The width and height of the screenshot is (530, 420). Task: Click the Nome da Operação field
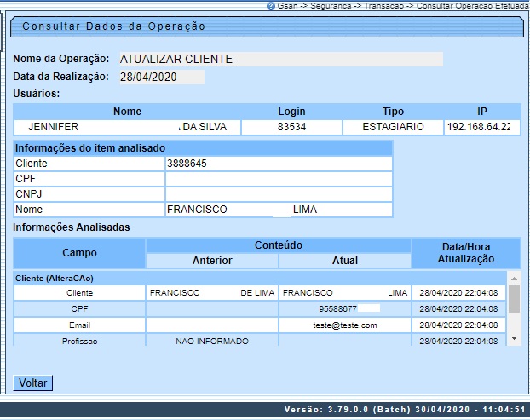(280, 60)
